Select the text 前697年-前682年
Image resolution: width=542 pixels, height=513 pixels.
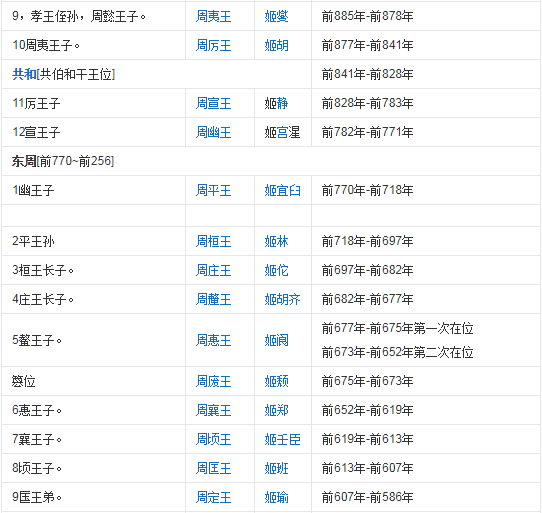tap(367, 270)
